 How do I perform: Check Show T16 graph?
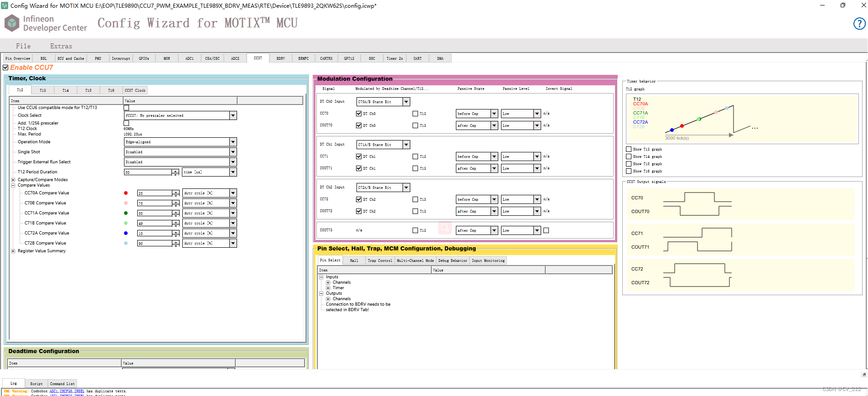[629, 171]
